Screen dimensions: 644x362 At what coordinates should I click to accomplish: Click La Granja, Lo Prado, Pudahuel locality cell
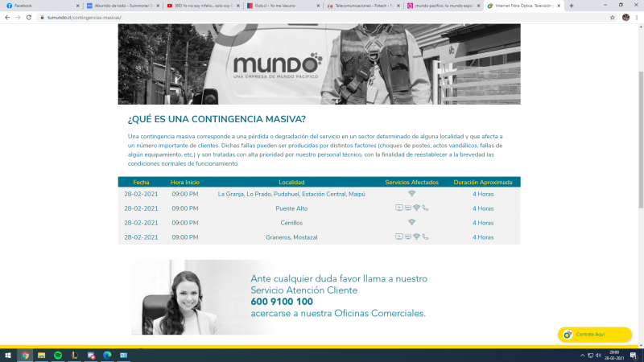click(x=291, y=194)
